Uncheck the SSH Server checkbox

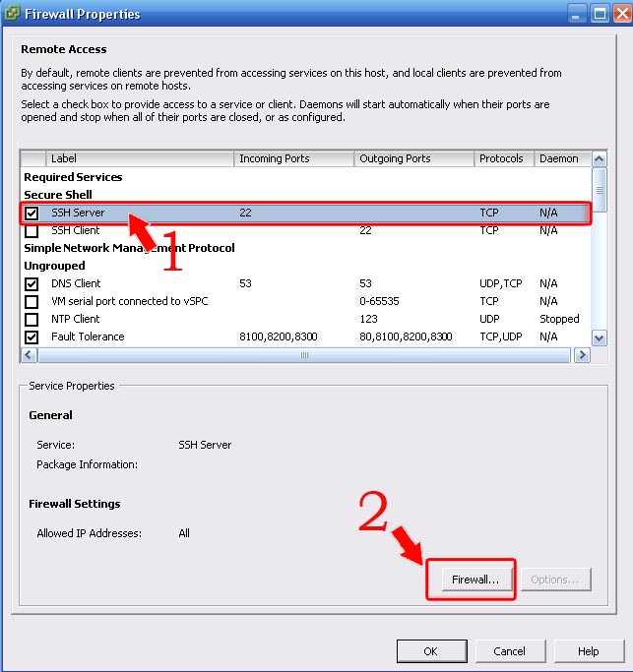[x=32, y=214]
